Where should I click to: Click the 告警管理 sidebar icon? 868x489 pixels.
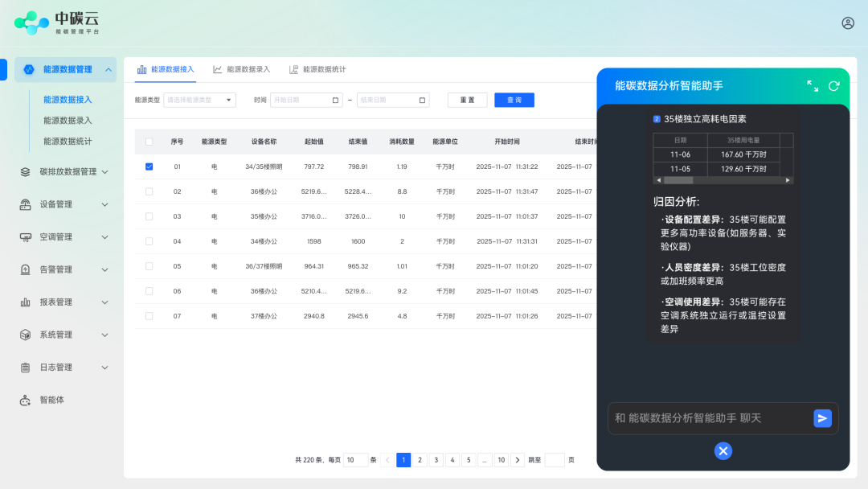25,269
